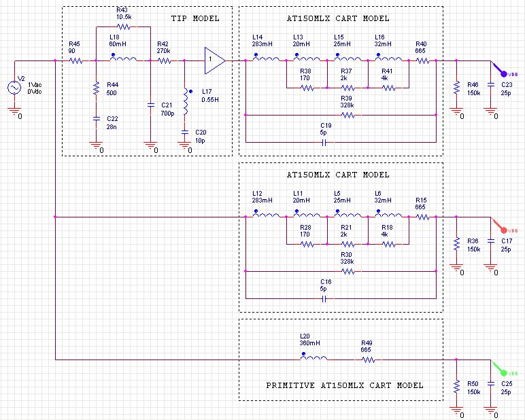
Task: Select capacitor C20 10p symbol
Action: pyautogui.click(x=184, y=133)
